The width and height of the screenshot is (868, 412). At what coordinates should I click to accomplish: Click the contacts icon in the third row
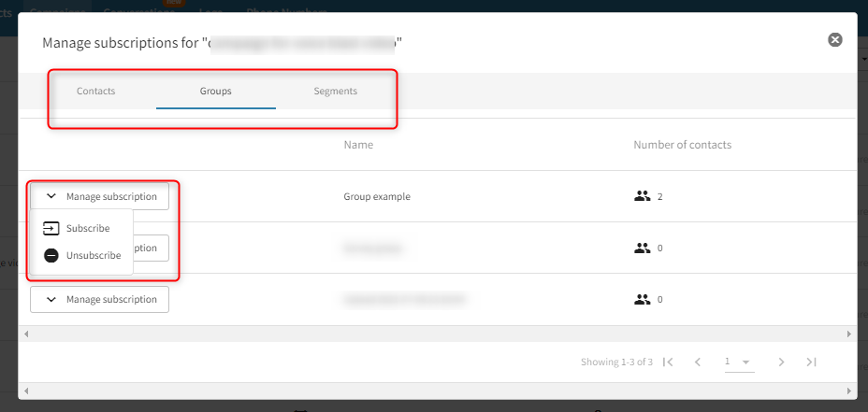[642, 300]
